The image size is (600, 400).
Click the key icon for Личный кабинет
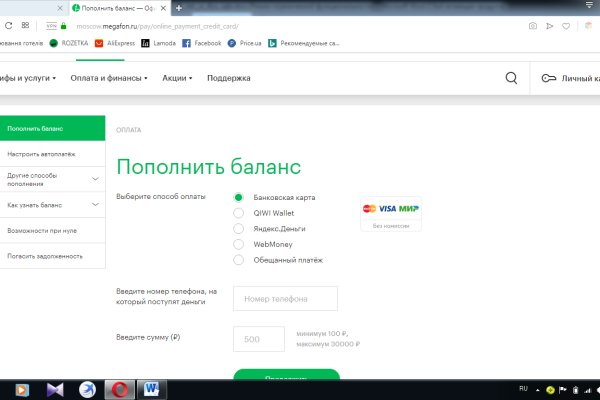549,78
